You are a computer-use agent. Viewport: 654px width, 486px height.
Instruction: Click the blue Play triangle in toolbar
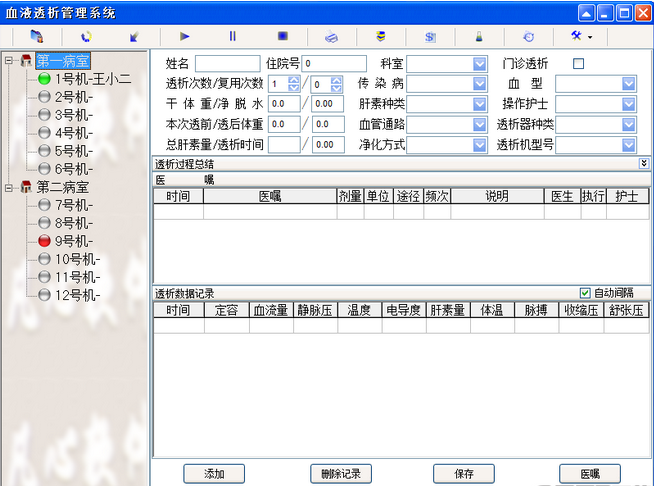pyautogui.click(x=184, y=36)
